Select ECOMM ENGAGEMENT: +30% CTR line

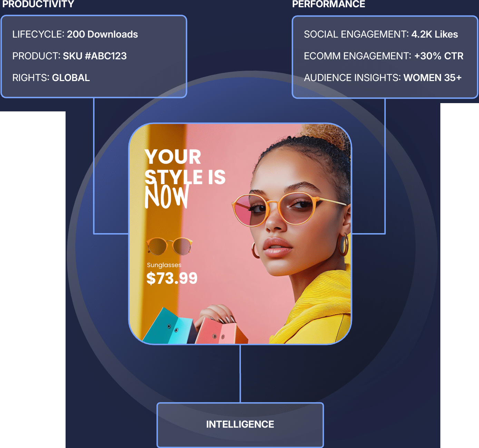pos(384,56)
